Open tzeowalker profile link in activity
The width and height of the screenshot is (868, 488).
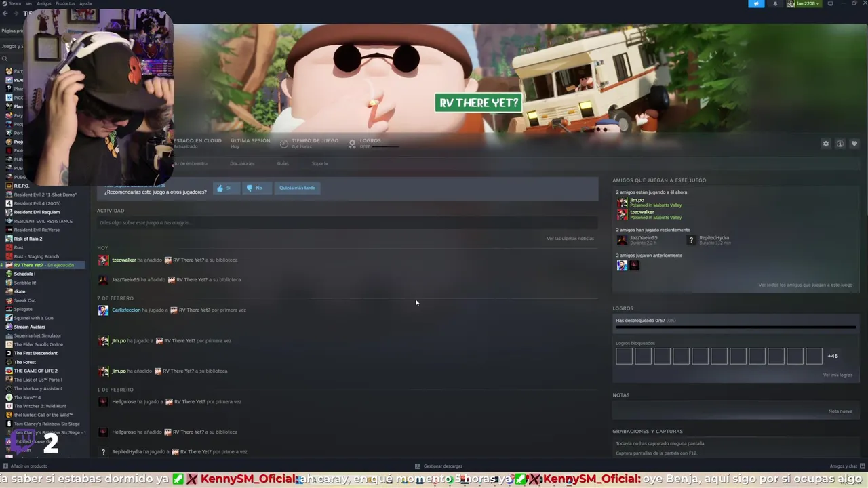124,260
